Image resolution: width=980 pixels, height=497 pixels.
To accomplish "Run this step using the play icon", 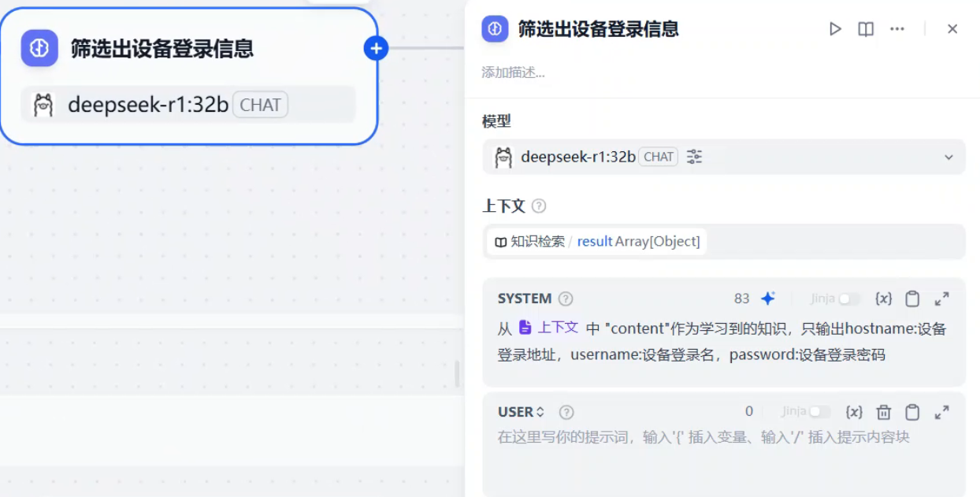I will point(835,29).
